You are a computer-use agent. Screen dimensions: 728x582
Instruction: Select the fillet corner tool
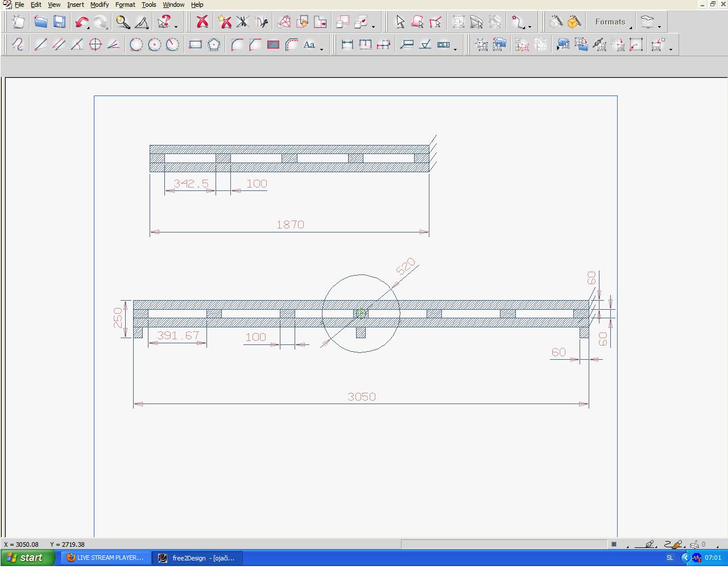(237, 44)
